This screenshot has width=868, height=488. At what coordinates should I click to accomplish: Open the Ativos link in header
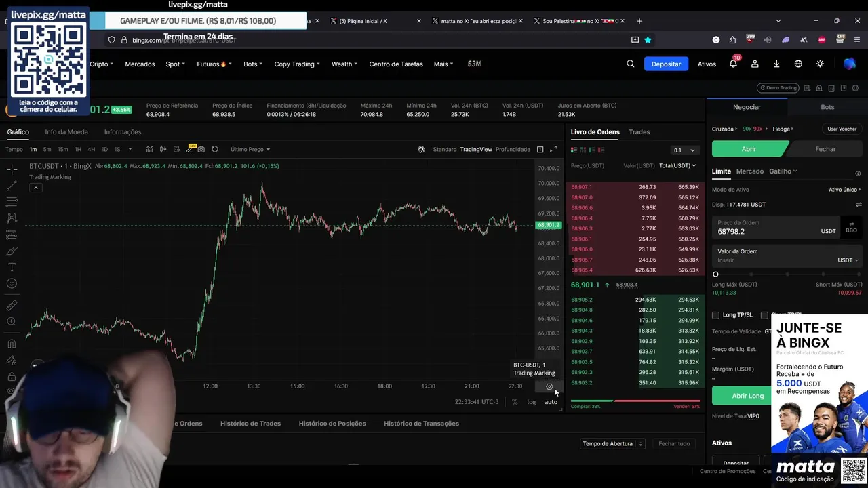click(707, 64)
